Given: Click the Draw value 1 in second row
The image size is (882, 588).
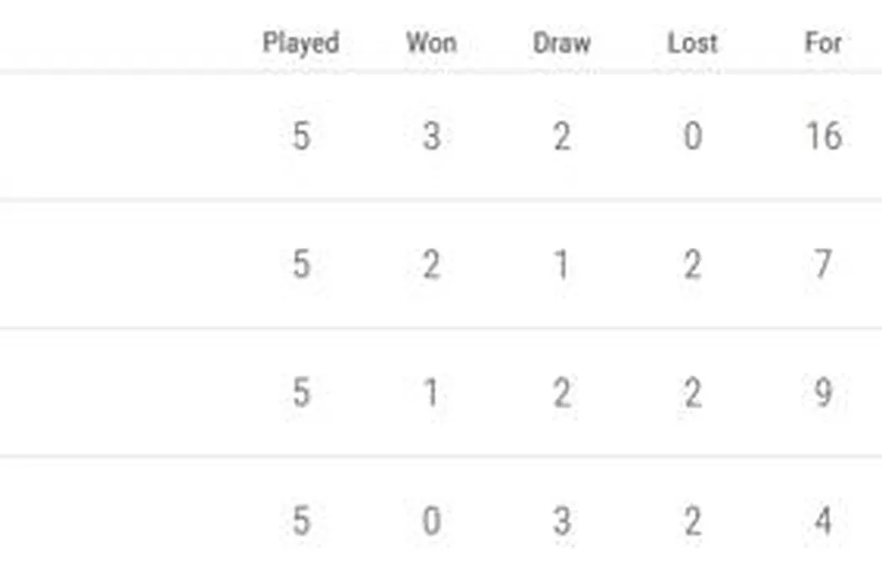Looking at the screenshot, I should point(561,265).
